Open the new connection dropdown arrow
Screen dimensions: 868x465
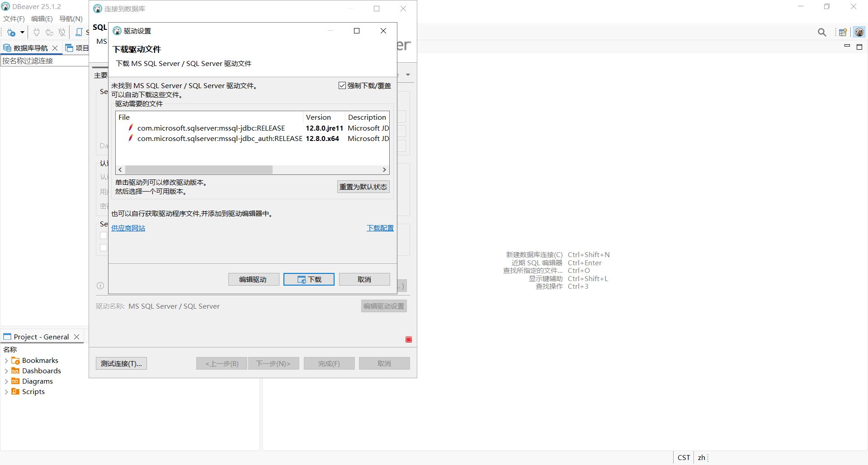[22, 33]
